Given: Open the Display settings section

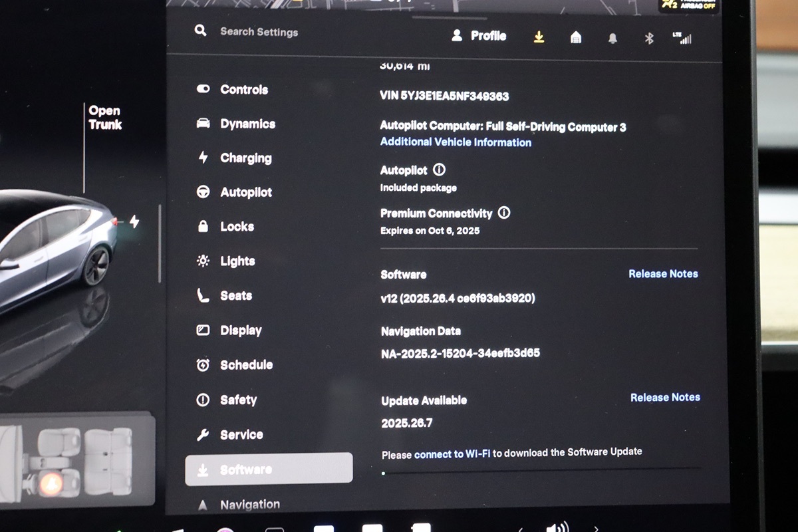Looking at the screenshot, I should tap(240, 331).
